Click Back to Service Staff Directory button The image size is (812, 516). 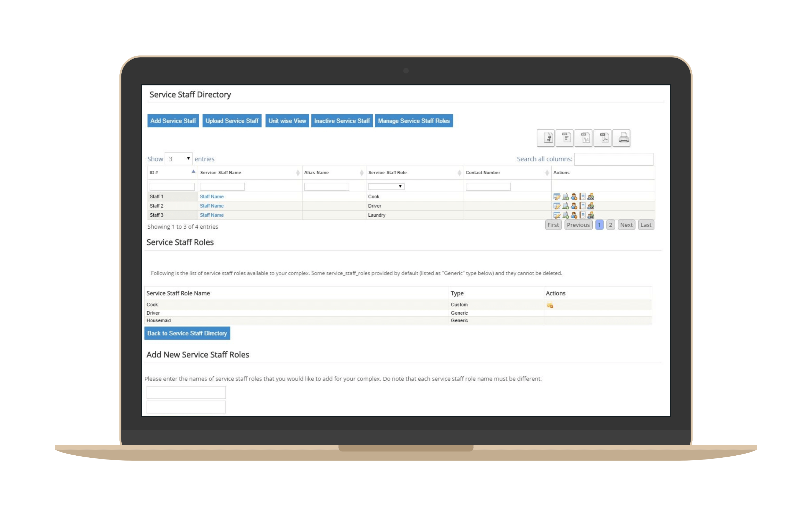pos(187,333)
